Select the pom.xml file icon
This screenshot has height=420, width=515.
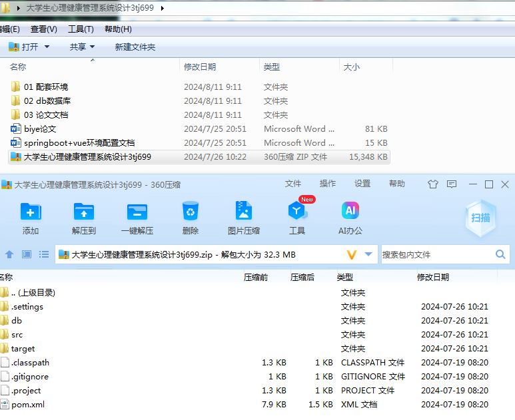(5, 404)
